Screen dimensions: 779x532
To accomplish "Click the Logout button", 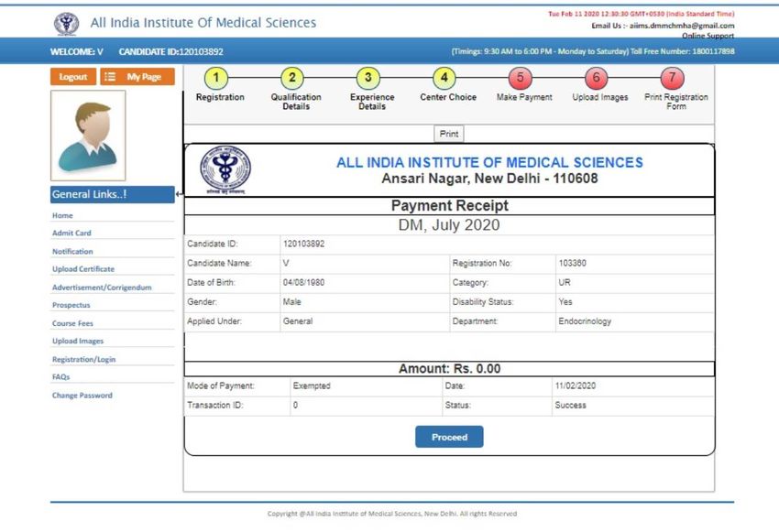I will tap(73, 77).
